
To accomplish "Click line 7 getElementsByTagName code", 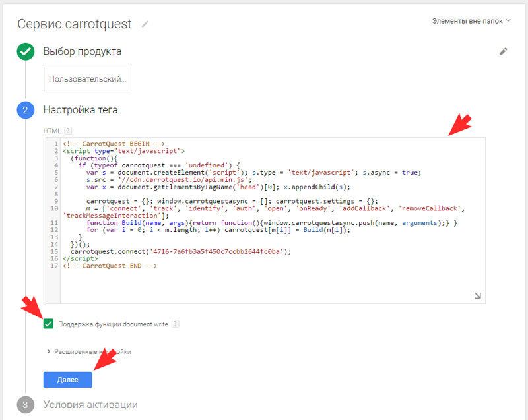I will tap(218, 187).
